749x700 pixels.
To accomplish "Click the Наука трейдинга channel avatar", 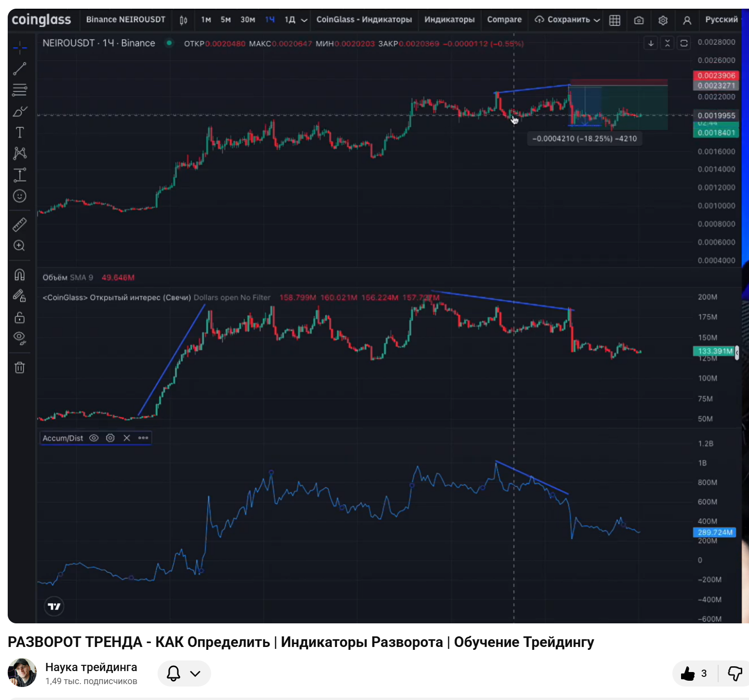I will [22, 673].
